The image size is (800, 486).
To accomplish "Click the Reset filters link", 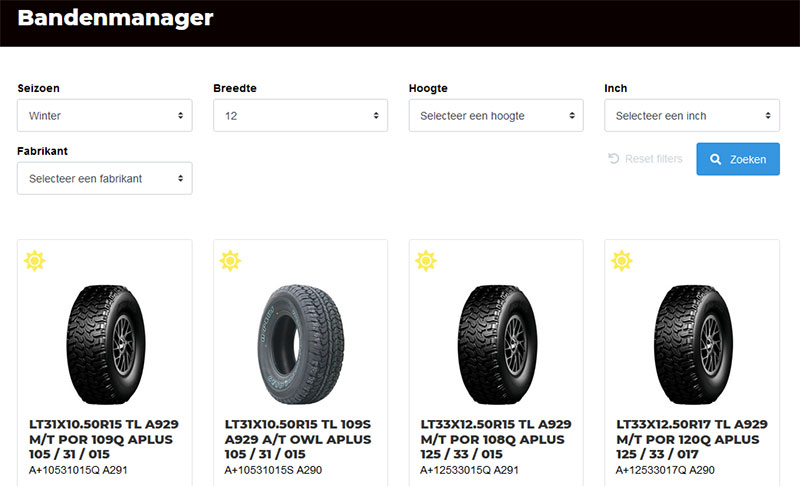I will click(x=653, y=159).
